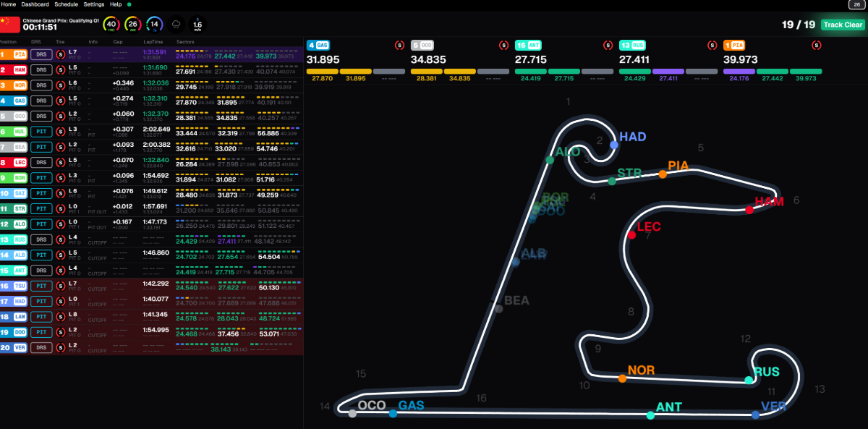The image size is (868, 429).
Task: Click the air temperature gauge showing 26
Action: (x=132, y=25)
